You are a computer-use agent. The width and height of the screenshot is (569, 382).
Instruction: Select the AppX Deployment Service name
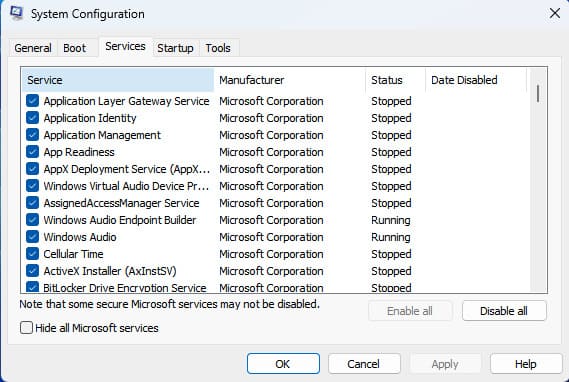point(127,169)
